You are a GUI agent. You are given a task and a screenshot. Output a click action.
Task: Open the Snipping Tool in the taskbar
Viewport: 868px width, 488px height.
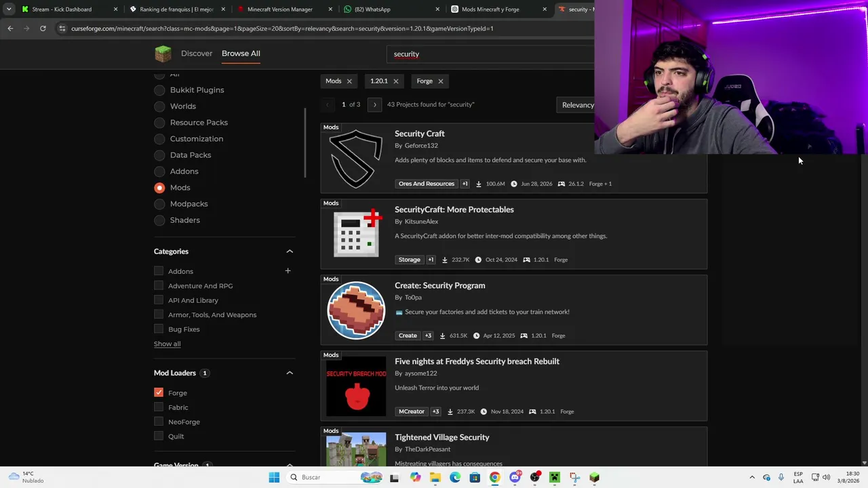point(574,477)
